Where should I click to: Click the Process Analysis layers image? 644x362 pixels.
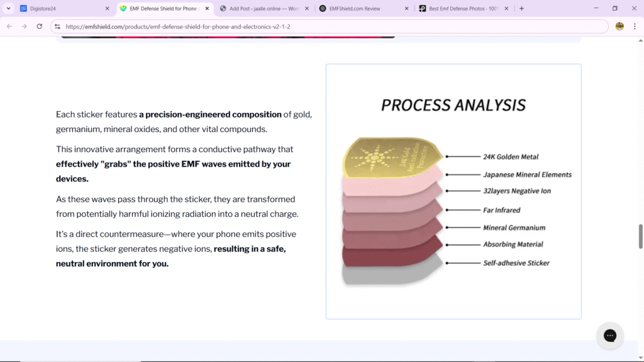(x=453, y=191)
